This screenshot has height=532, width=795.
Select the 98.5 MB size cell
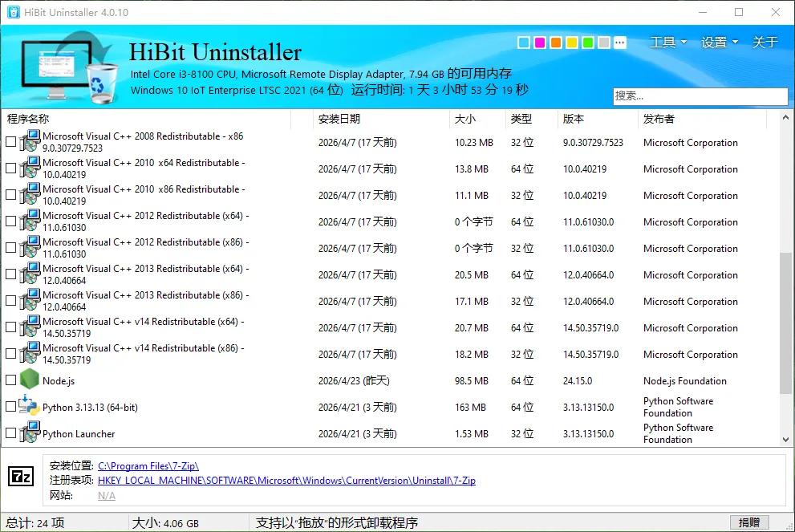coord(471,381)
